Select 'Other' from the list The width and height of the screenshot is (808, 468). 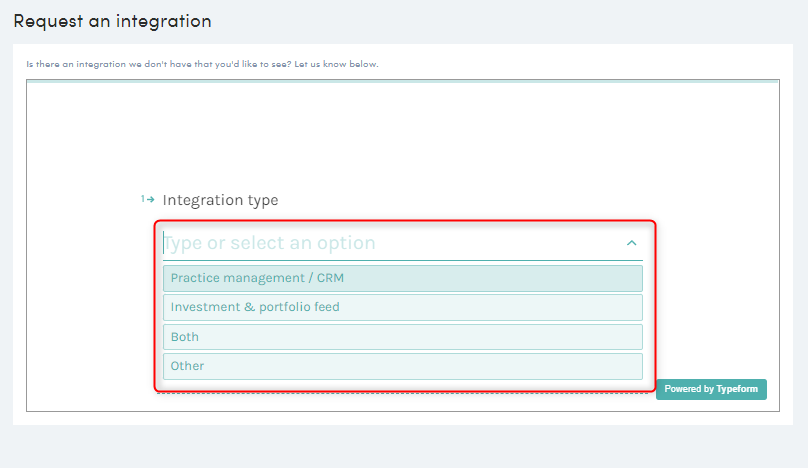pyautogui.click(x=402, y=366)
